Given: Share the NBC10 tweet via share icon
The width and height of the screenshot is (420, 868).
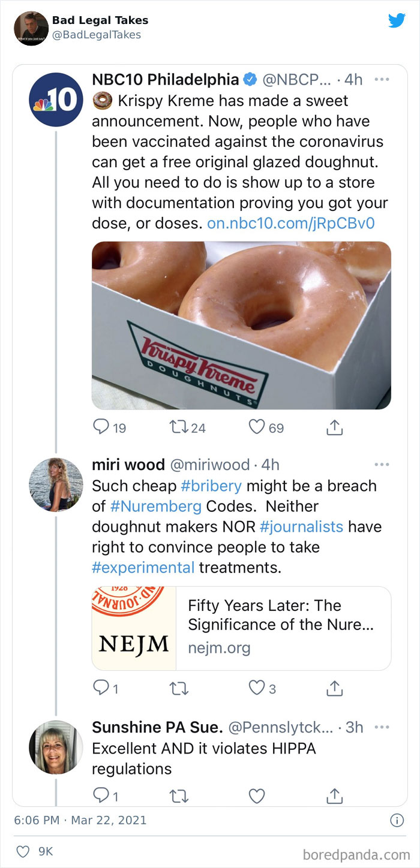Looking at the screenshot, I should (335, 426).
